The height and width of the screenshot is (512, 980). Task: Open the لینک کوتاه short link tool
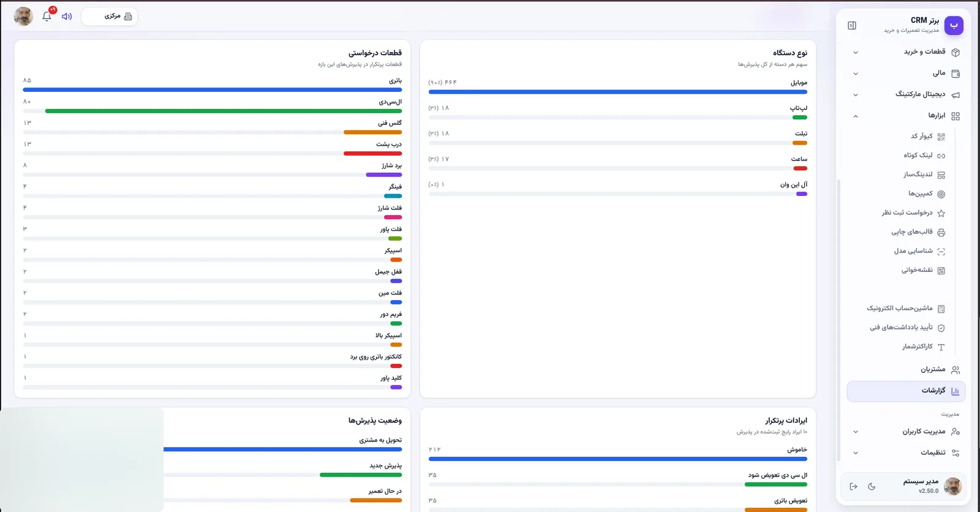point(924,156)
